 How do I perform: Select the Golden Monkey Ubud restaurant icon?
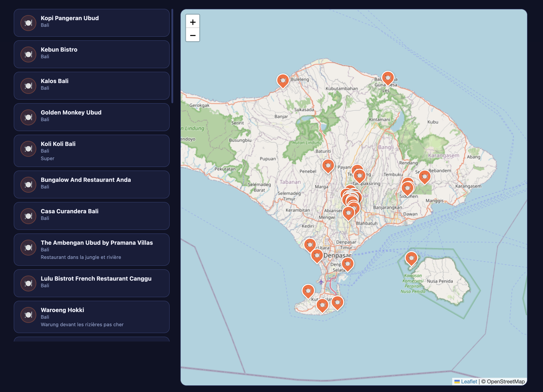[x=28, y=117]
